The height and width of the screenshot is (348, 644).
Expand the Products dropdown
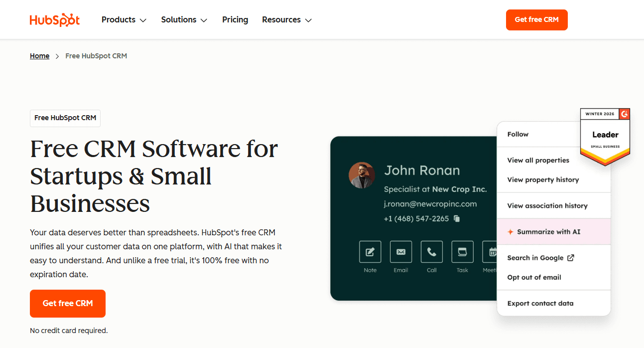(124, 19)
